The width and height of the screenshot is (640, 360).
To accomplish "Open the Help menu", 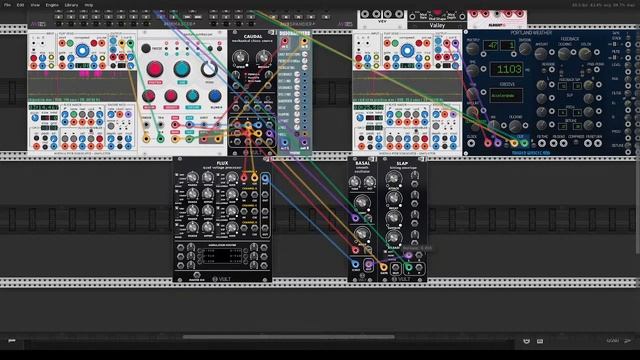I will click(x=89, y=5).
